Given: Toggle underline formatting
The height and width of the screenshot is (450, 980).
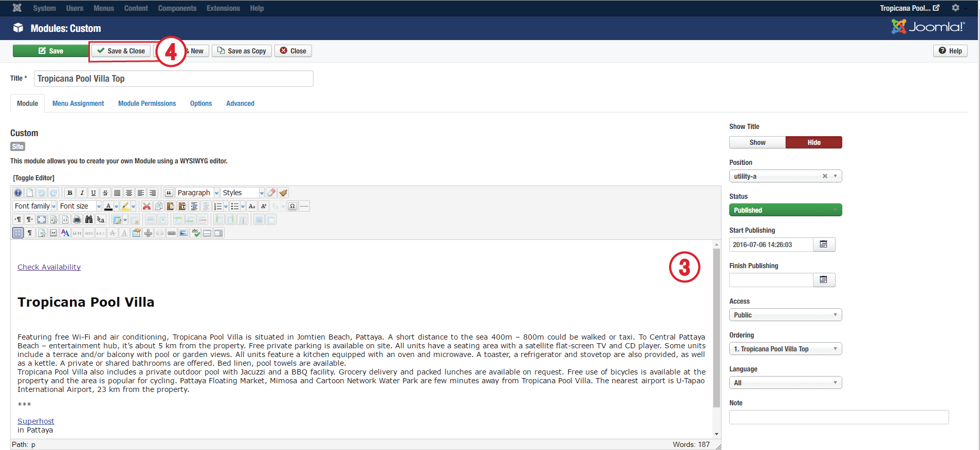Looking at the screenshot, I should point(94,193).
